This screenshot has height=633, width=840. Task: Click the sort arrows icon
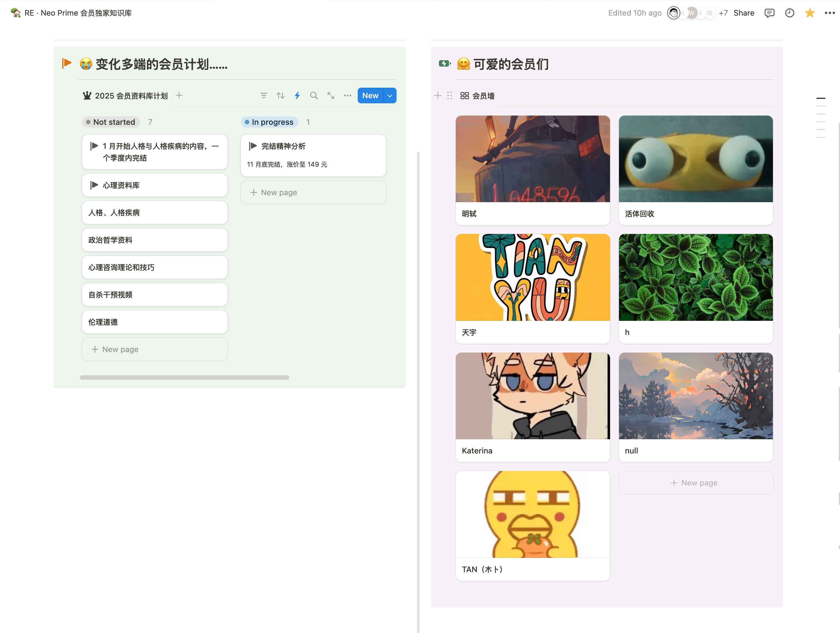click(280, 95)
